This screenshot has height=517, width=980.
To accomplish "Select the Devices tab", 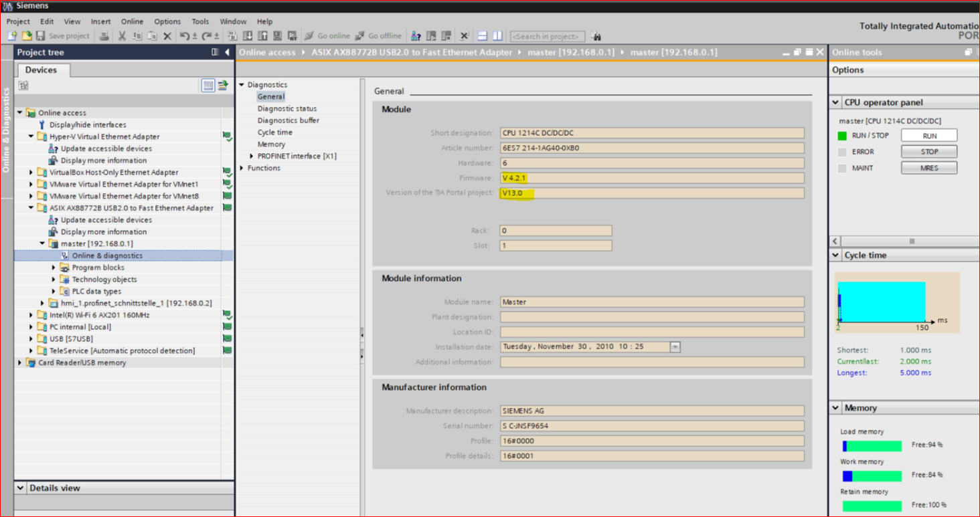I will pyautogui.click(x=41, y=70).
